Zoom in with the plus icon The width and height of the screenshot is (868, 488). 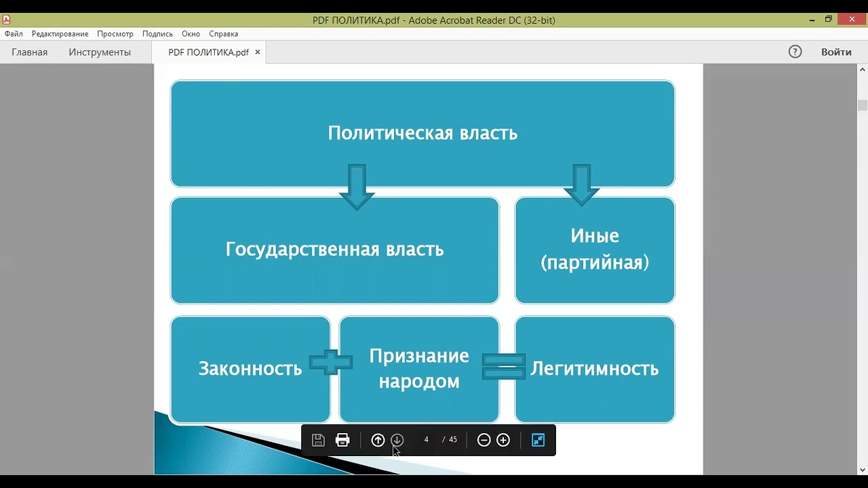(x=503, y=440)
